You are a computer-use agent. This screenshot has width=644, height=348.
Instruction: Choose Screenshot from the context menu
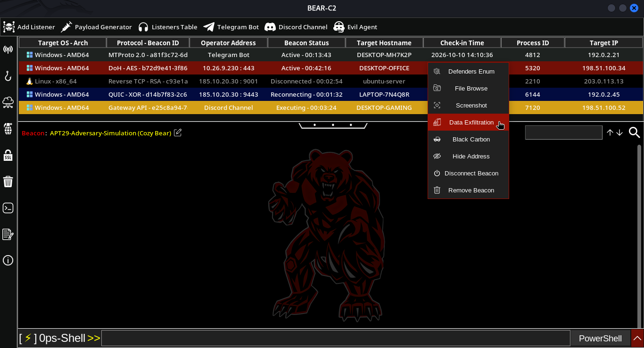[468, 106]
